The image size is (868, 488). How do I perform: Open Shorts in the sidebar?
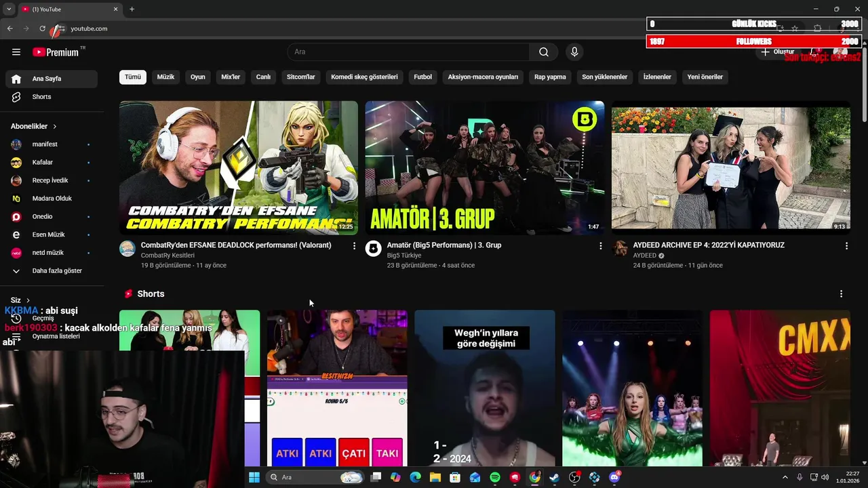(52, 97)
